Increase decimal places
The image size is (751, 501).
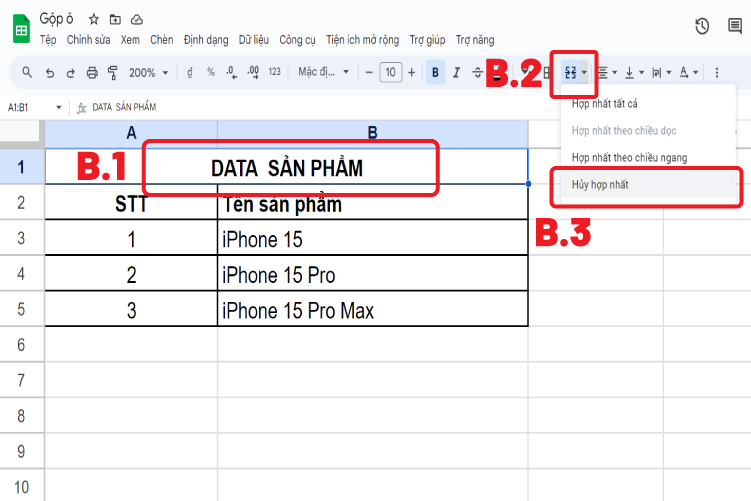click(253, 72)
